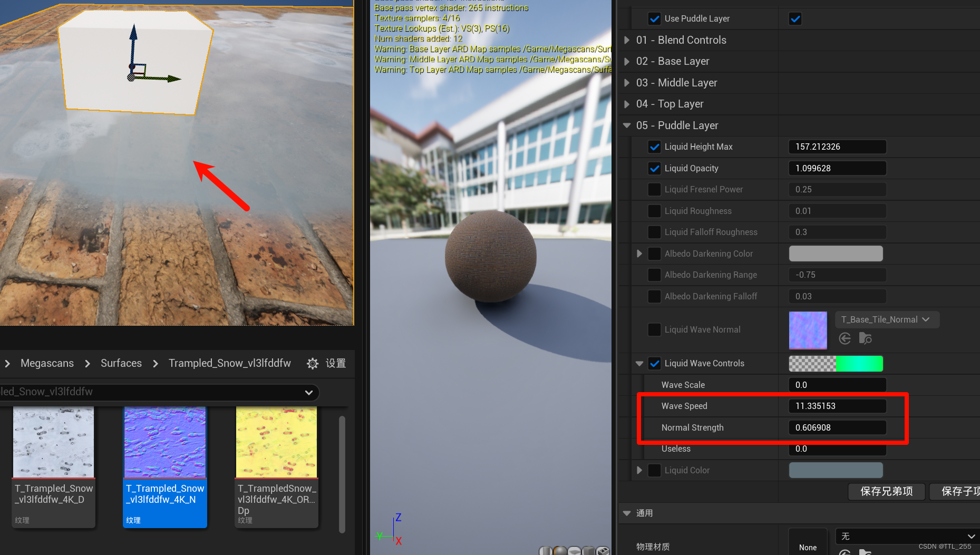Click the 保存子项 button
980x555 pixels.
[955, 491]
